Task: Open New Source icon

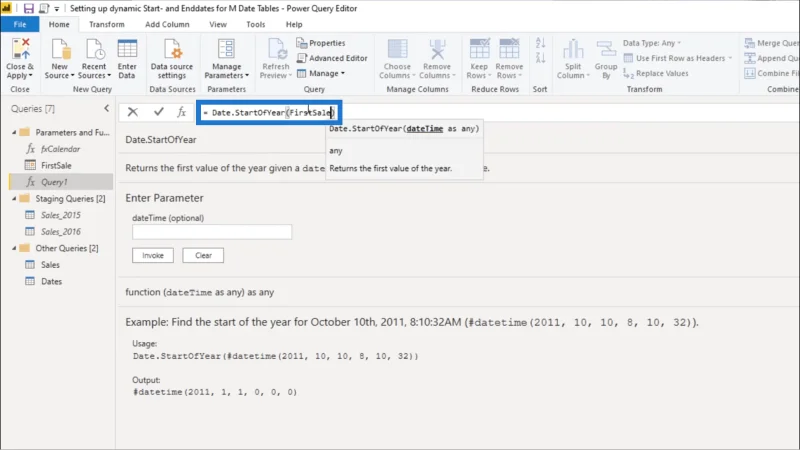Action: coord(60,49)
